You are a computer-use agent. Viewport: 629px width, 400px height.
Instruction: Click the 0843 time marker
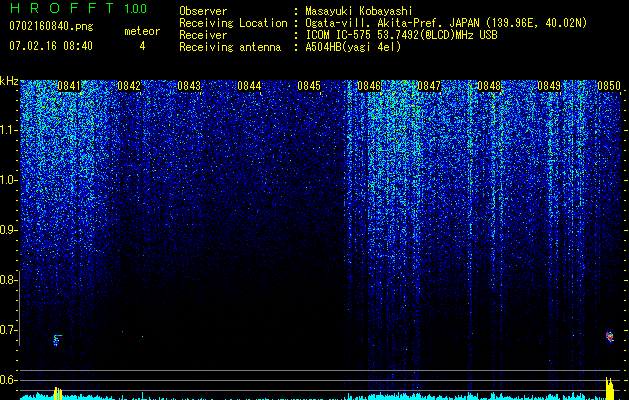pyautogui.click(x=189, y=86)
